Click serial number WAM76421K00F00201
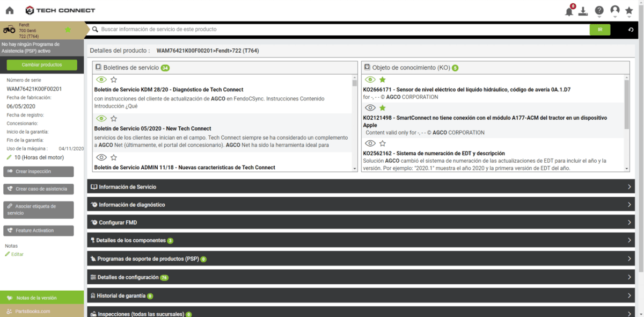The height and width of the screenshot is (317, 644). [34, 89]
